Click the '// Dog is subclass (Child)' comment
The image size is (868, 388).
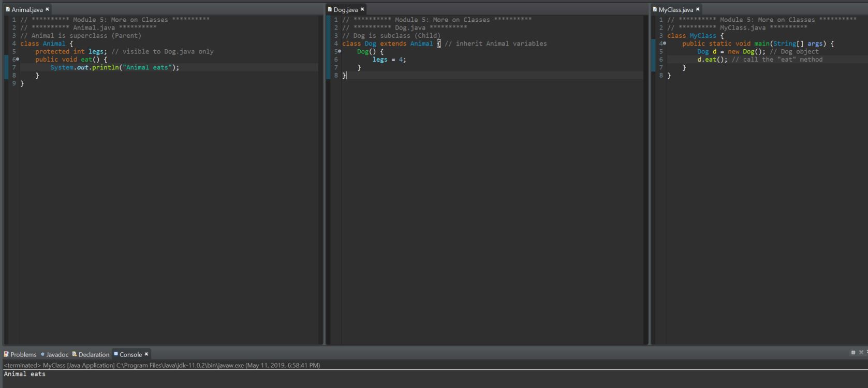pos(391,36)
